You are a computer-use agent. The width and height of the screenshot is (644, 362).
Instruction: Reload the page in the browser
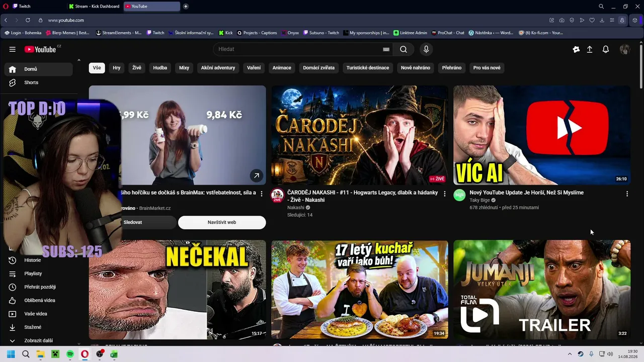[x=28, y=20]
